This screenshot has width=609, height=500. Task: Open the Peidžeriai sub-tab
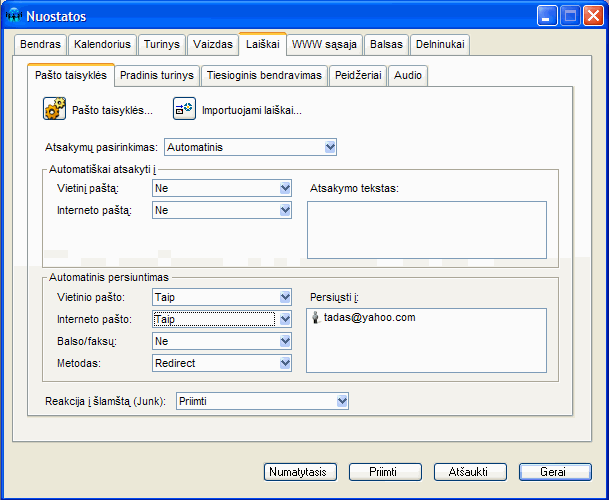[358, 75]
